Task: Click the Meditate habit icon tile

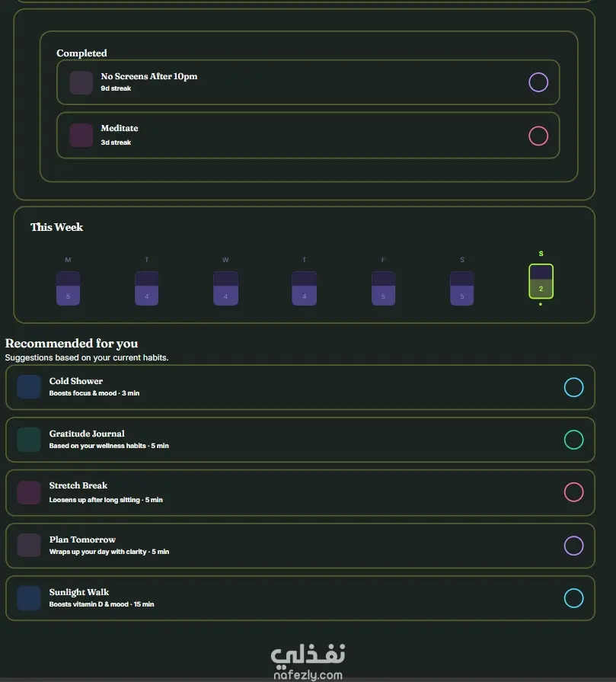Action: (x=81, y=136)
